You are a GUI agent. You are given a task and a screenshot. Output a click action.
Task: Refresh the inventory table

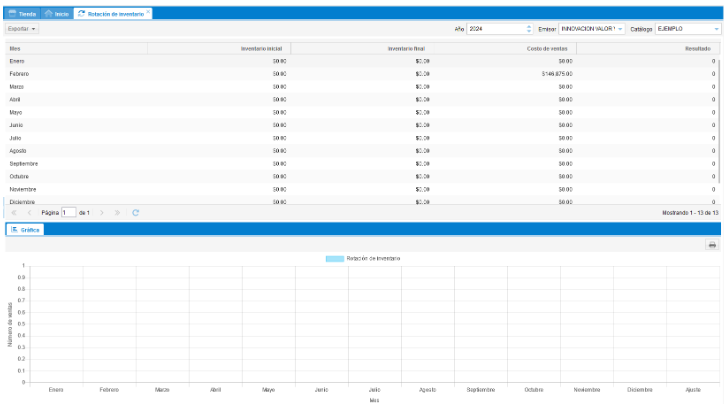[135, 212]
